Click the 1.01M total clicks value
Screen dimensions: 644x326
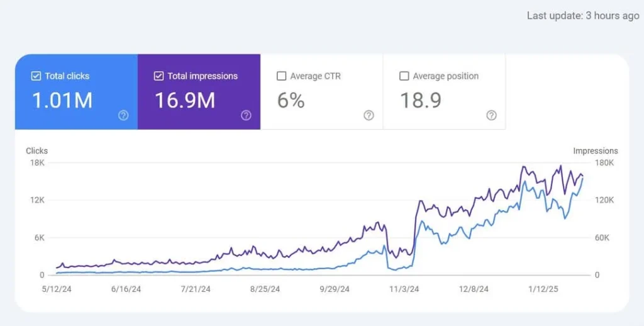pyautogui.click(x=62, y=100)
